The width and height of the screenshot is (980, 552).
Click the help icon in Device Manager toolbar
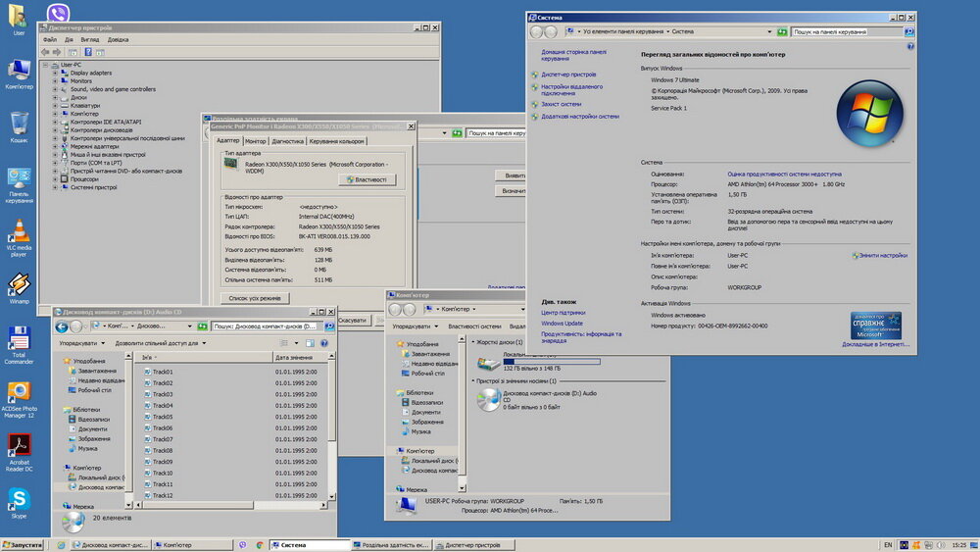[x=88, y=51]
